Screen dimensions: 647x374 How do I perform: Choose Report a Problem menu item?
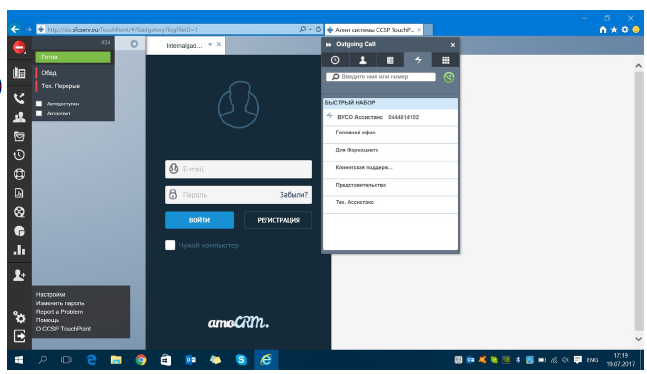click(59, 312)
